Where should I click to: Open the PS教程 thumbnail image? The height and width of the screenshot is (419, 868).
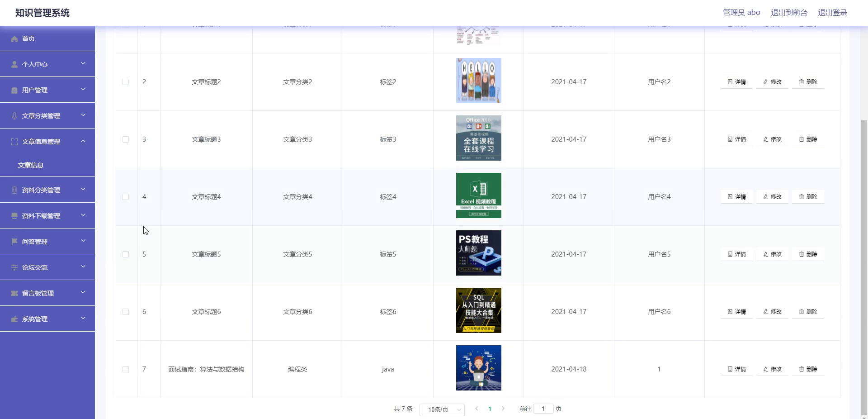(x=478, y=253)
